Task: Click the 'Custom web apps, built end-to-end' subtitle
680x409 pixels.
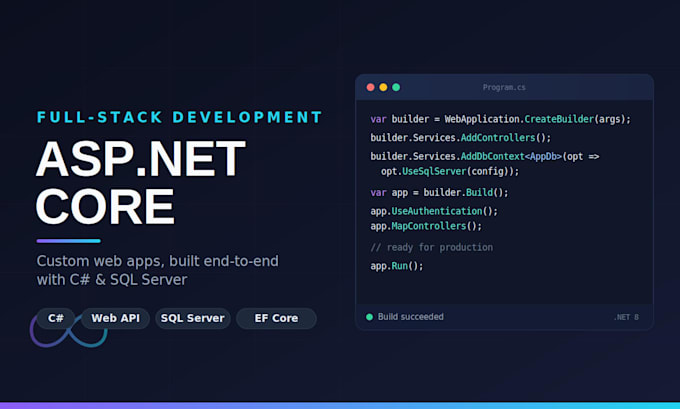Action: 157,261
